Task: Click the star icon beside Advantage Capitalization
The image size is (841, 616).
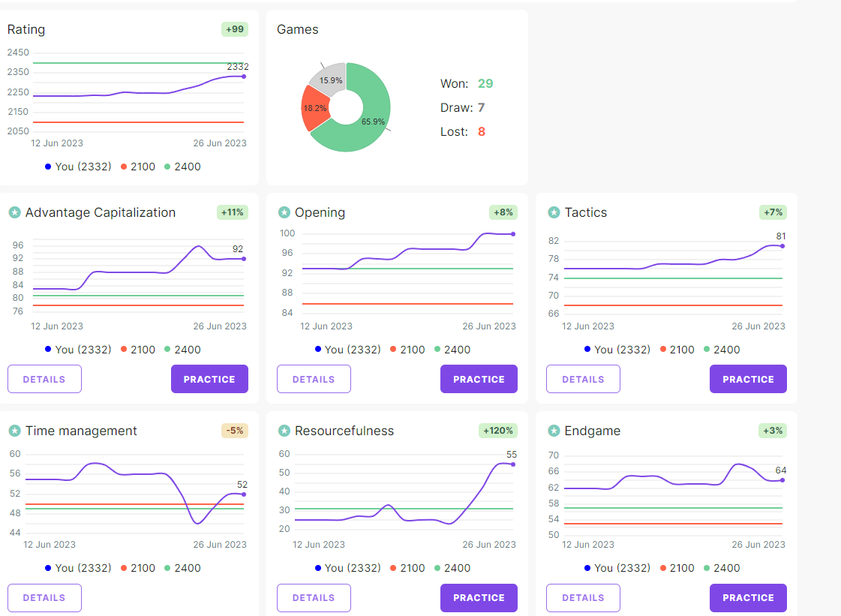Action: pos(14,212)
